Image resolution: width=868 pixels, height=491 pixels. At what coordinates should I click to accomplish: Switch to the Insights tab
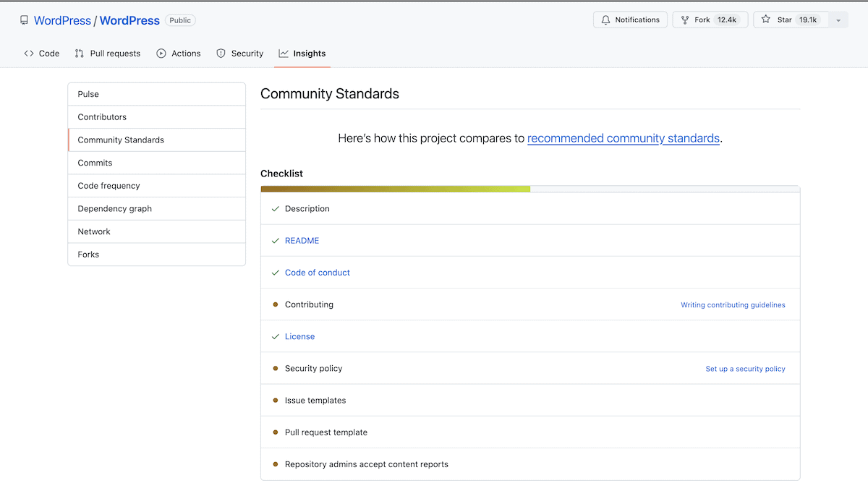pos(308,53)
